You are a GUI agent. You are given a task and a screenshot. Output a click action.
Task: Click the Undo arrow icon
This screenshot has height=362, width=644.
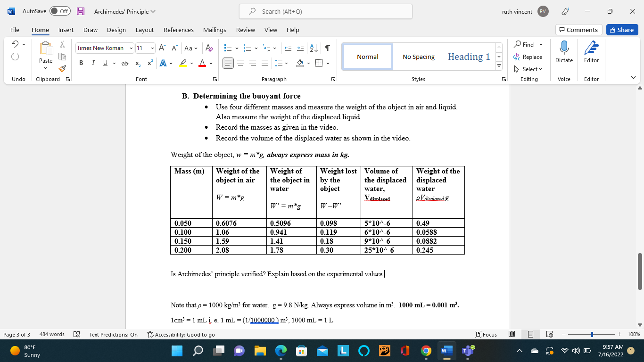point(15,44)
